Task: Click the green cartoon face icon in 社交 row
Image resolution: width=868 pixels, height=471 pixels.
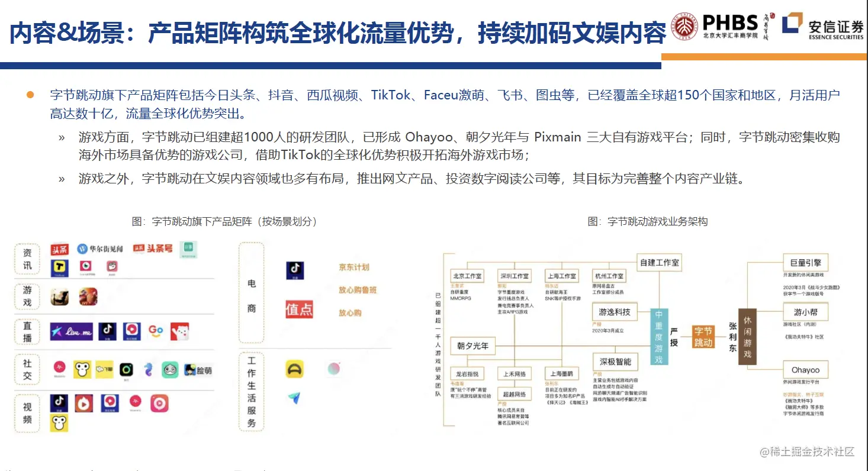Action: [170, 370]
